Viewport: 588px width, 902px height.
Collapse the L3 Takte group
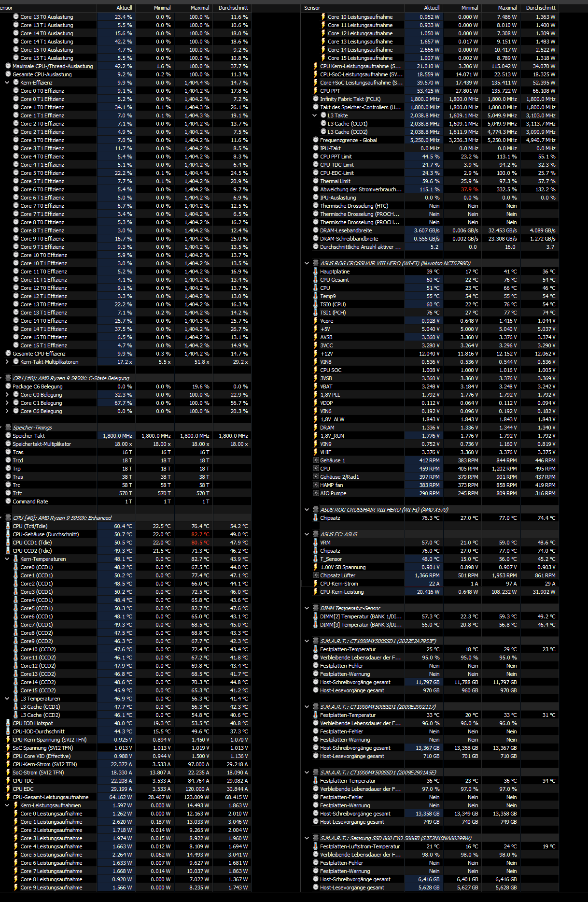click(315, 115)
